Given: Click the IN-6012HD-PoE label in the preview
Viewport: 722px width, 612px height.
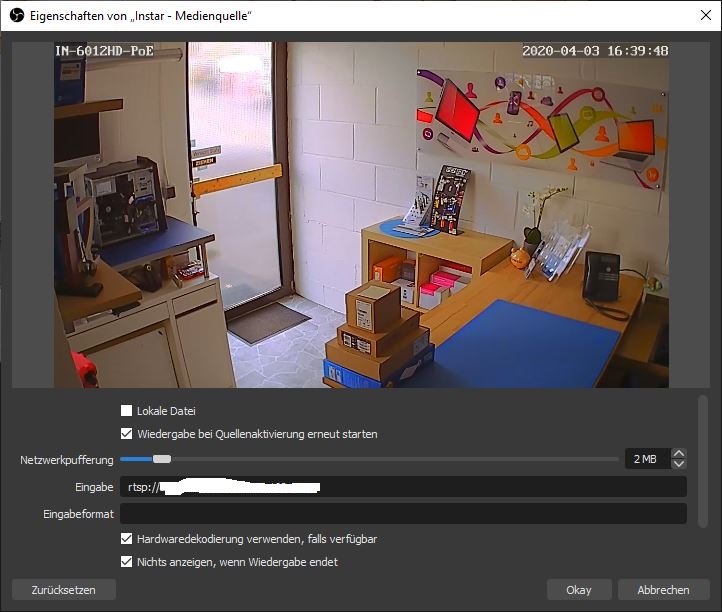Looking at the screenshot, I should (x=105, y=51).
